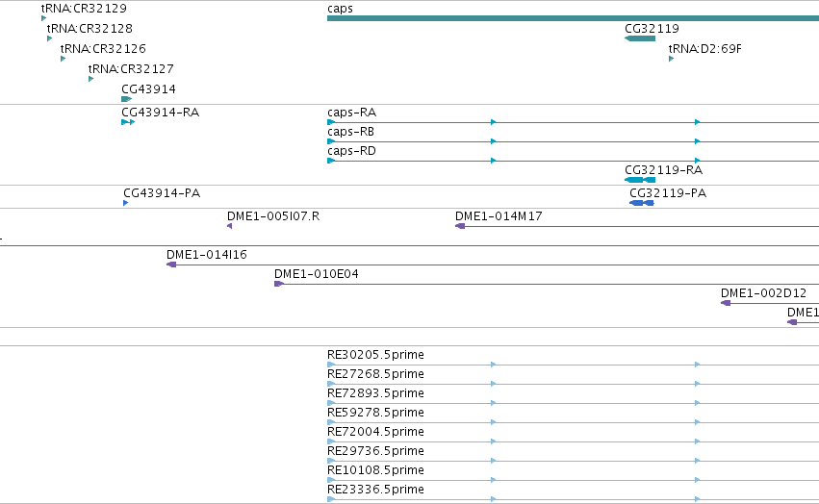
Task: Open the caps-RB transcript label
Action: point(350,132)
